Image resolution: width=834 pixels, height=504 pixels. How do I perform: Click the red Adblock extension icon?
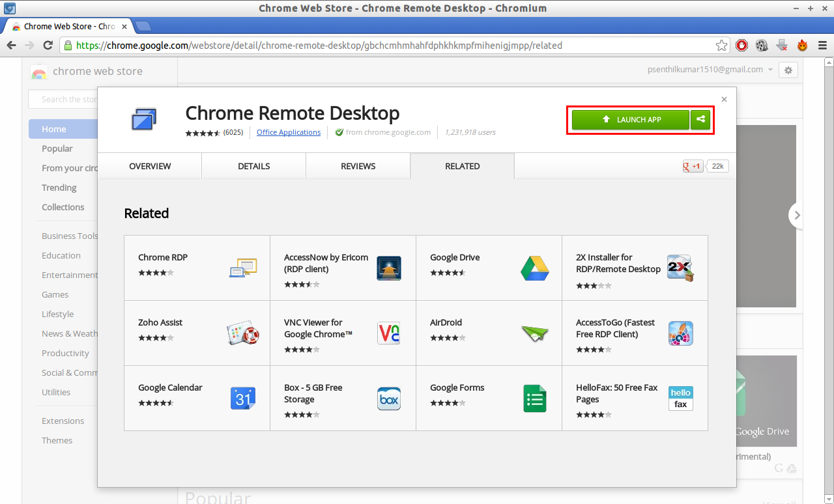tap(741, 46)
